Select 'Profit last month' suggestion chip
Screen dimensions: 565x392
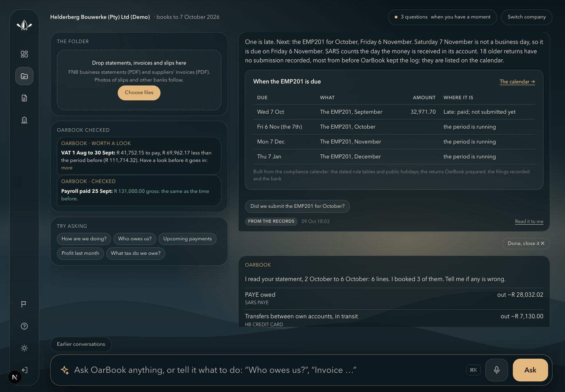point(80,253)
